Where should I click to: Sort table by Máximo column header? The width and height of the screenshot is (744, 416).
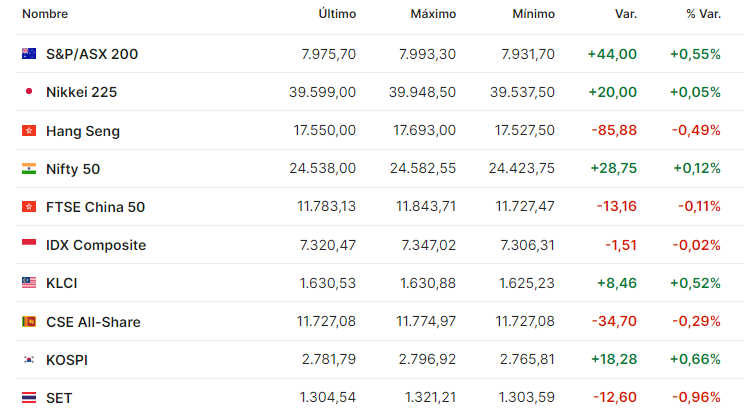[x=433, y=14]
